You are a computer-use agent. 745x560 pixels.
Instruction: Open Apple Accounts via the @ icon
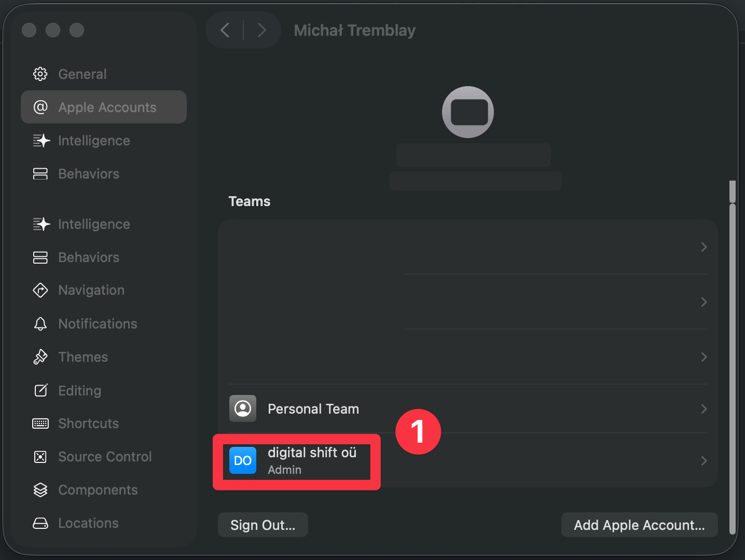click(40, 107)
